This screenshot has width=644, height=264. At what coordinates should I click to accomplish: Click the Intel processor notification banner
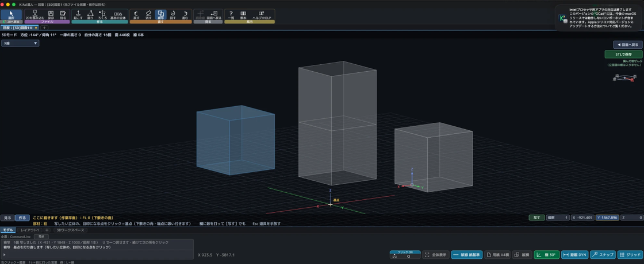(599, 18)
